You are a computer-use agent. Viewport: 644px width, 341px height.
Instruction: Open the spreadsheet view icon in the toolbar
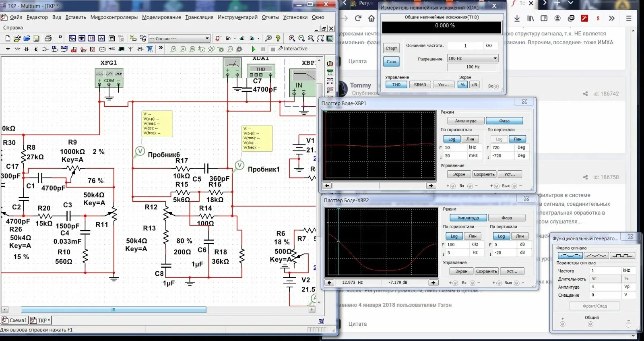click(82, 38)
